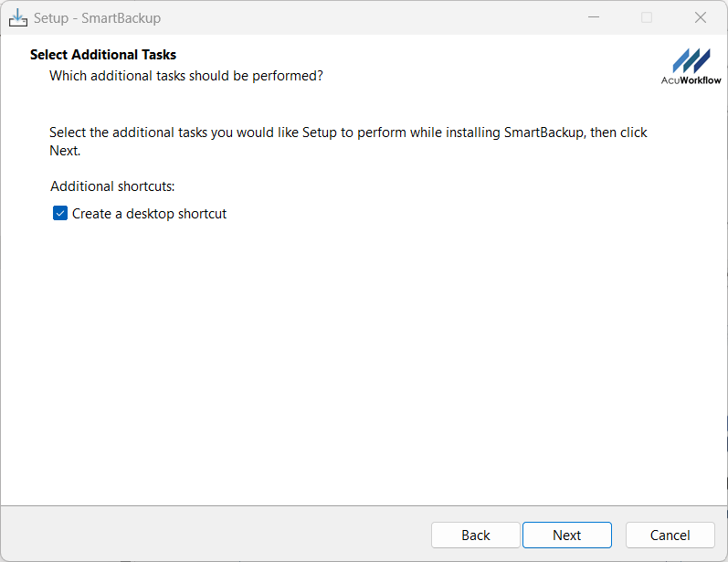Click the 'Create a desktop shortcut' label
Viewport: 728px width, 562px height.
coord(149,214)
